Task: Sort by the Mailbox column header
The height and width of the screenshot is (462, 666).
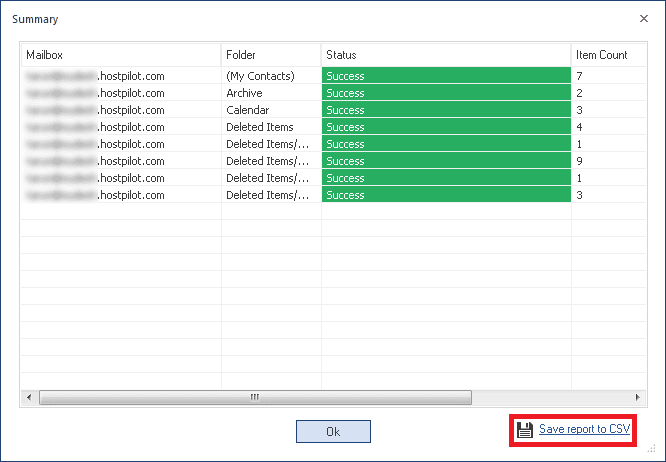Action: point(120,54)
